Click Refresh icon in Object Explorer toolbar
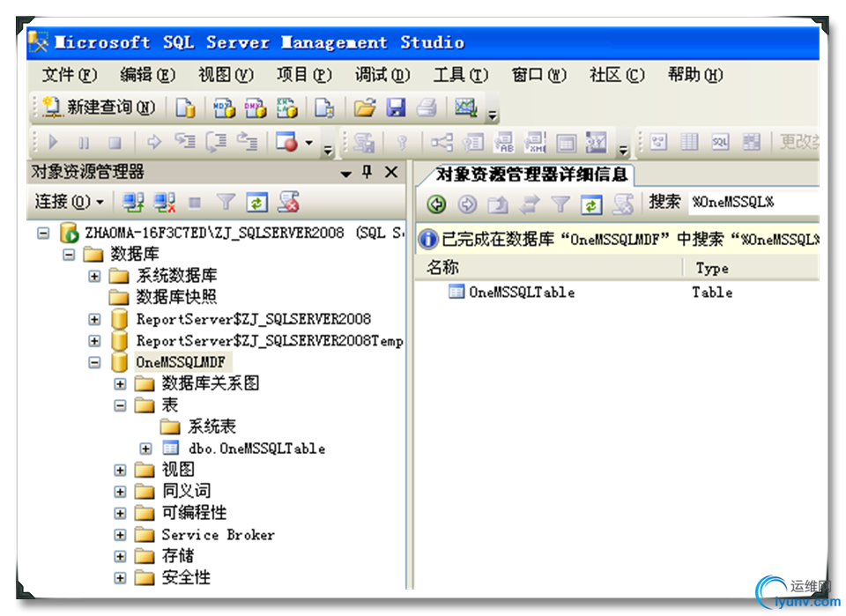Image resolution: width=846 pixels, height=616 pixels. (x=256, y=203)
